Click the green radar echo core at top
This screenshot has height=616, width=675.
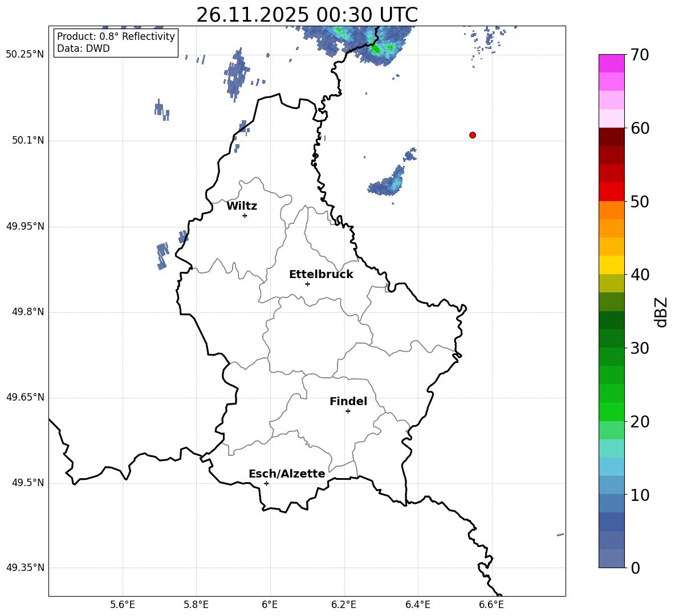376,48
